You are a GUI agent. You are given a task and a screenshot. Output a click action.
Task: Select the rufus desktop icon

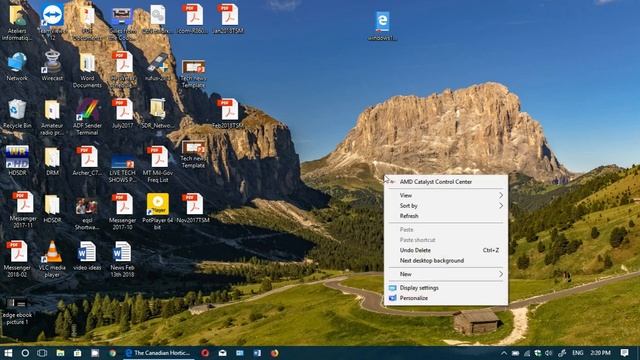158,67
